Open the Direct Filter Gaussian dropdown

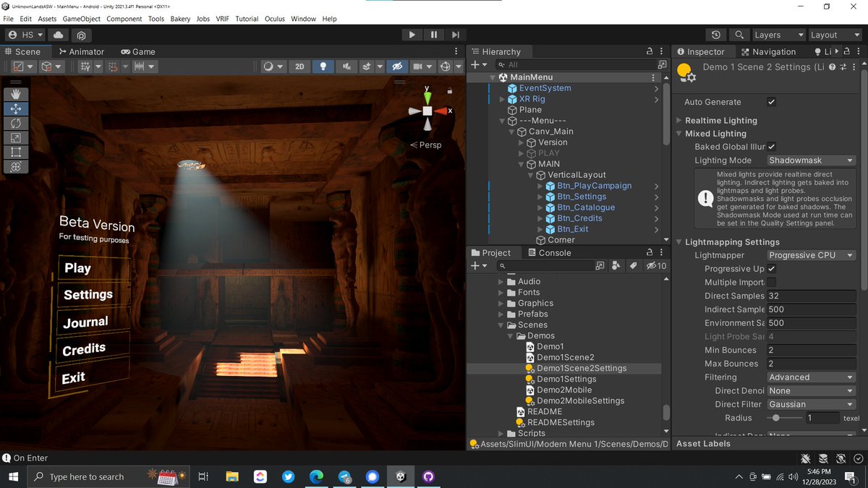[x=811, y=405]
